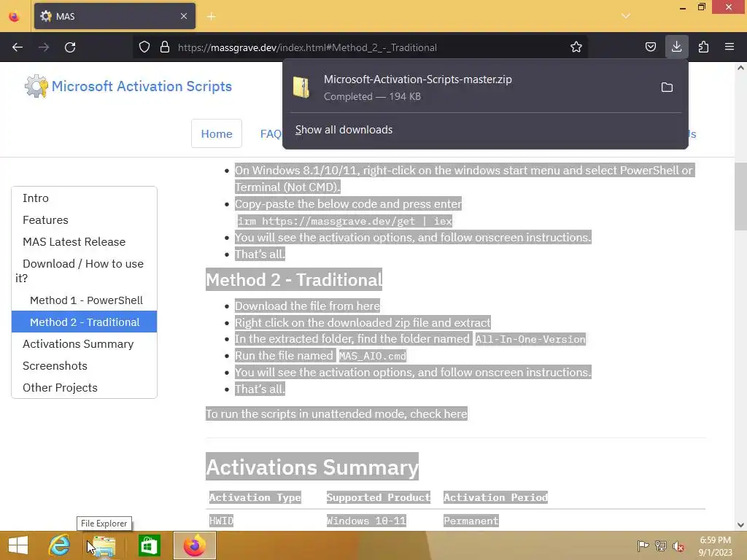The width and height of the screenshot is (747, 560).
Task: Click the Permanent table cell
Action: pos(471,521)
